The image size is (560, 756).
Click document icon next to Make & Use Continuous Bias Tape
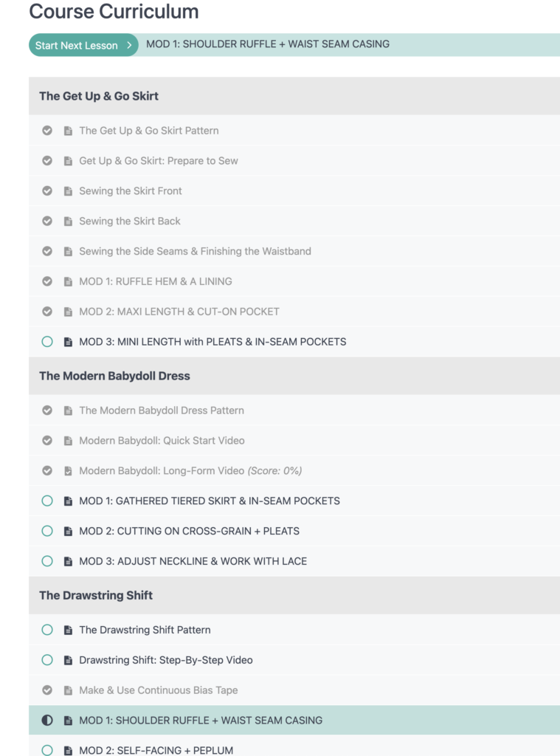68,690
